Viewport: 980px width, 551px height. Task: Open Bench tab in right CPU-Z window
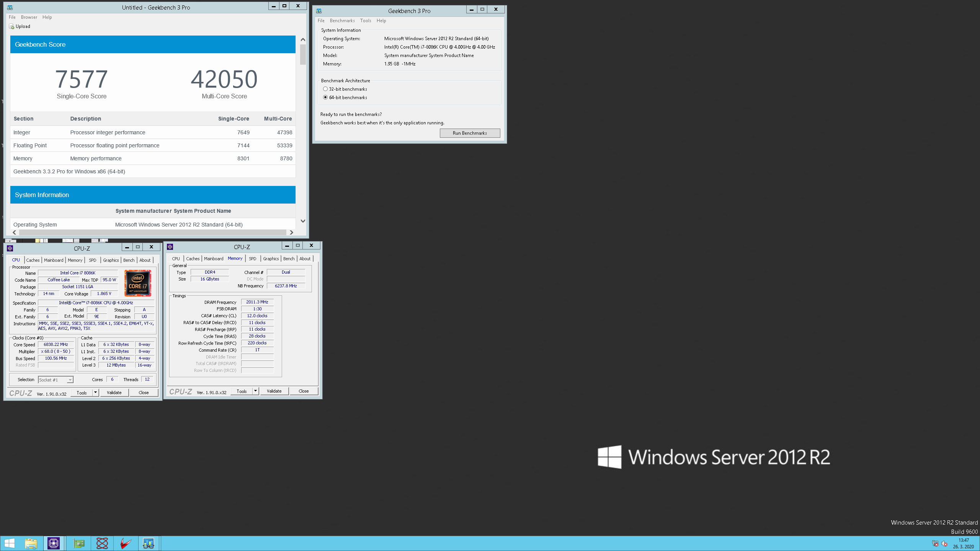click(x=289, y=259)
